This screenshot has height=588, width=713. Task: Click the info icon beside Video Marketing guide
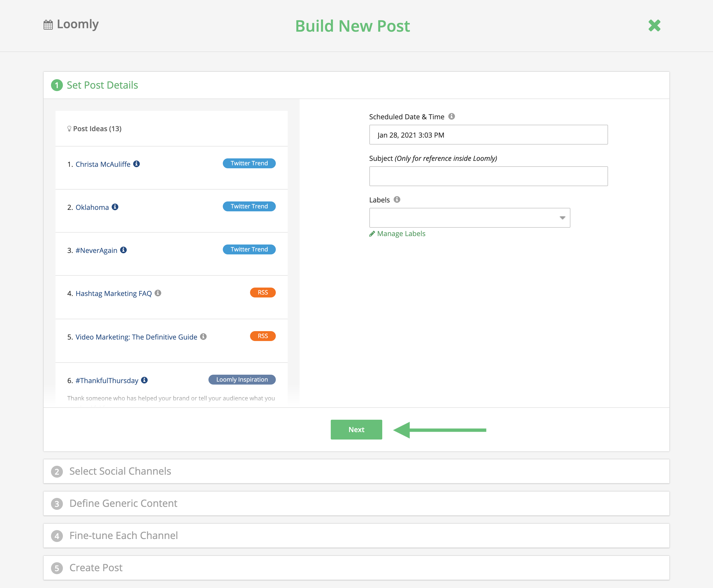203,336
